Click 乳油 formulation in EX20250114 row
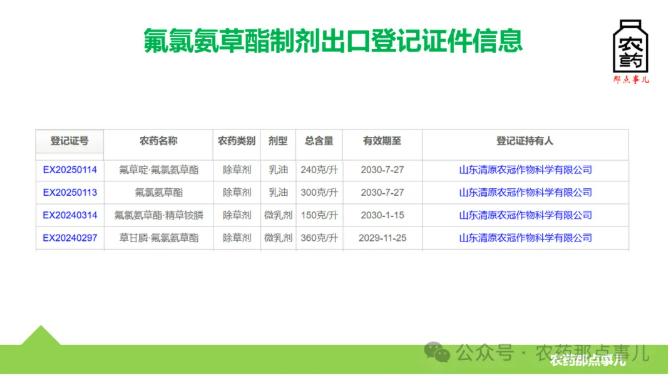 [x=278, y=170]
